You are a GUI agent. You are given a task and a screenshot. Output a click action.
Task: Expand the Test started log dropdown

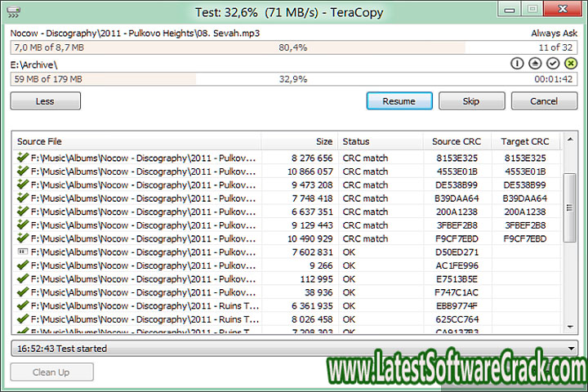[x=570, y=348]
